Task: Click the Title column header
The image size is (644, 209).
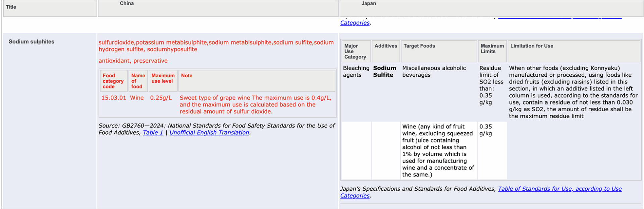Action: point(50,8)
